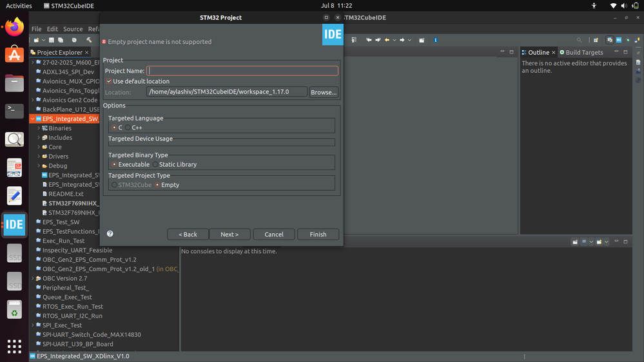Select ADXL345_SPI_Dev project
The width and height of the screenshot is (644, 362).
coord(68,72)
